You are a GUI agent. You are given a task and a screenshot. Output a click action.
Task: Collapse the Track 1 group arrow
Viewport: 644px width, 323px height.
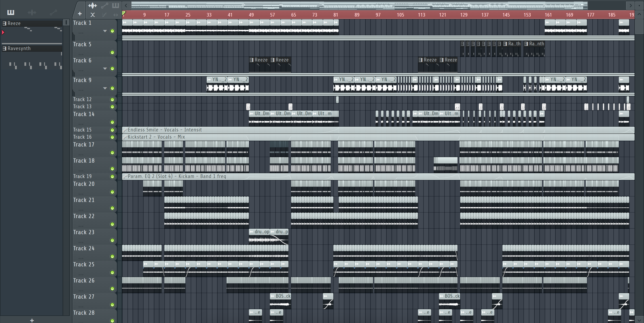(105, 31)
